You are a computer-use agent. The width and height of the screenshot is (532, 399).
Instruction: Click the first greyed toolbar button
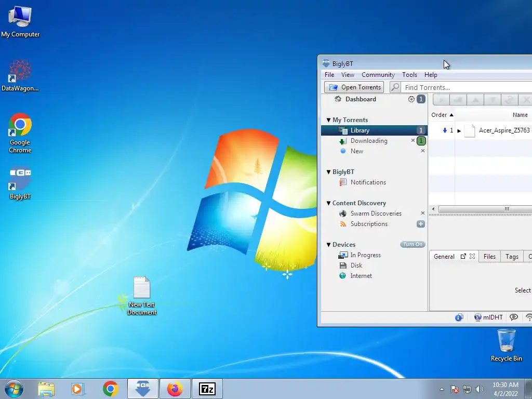click(x=442, y=100)
